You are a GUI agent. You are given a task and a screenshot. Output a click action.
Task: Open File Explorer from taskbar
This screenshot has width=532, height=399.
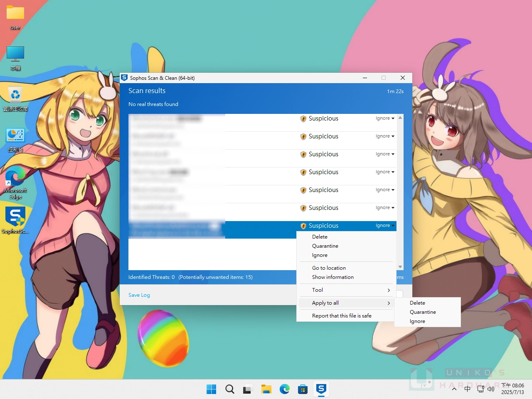pyautogui.click(x=266, y=389)
